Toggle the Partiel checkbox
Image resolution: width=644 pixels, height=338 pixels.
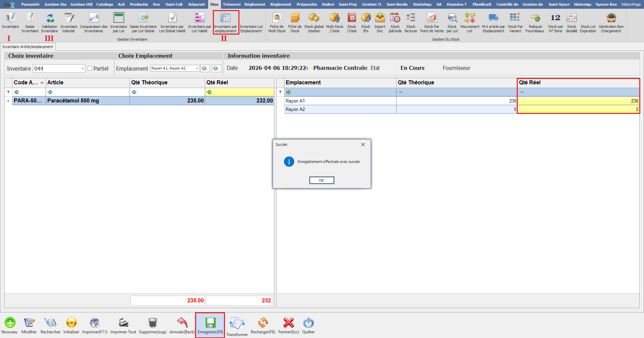pyautogui.click(x=90, y=69)
